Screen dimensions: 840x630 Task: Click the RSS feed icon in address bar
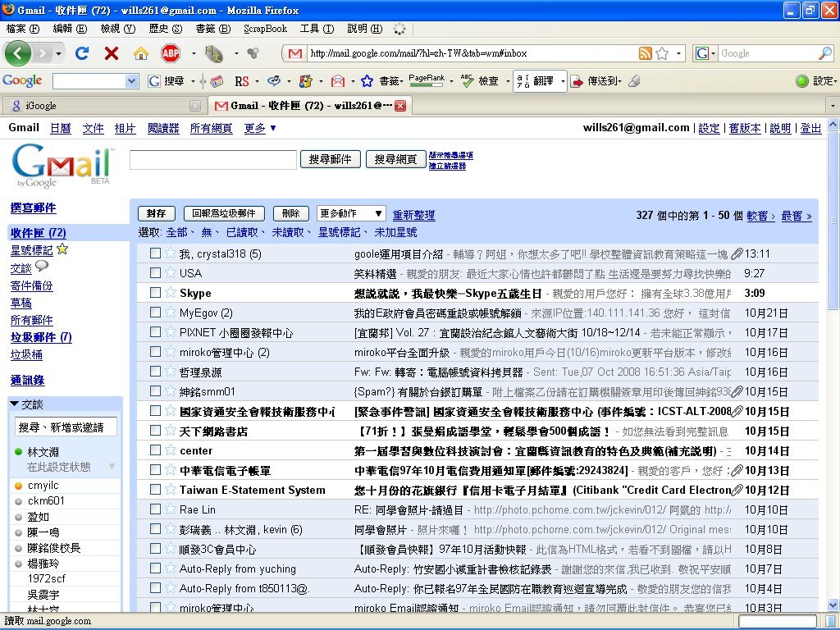646,53
